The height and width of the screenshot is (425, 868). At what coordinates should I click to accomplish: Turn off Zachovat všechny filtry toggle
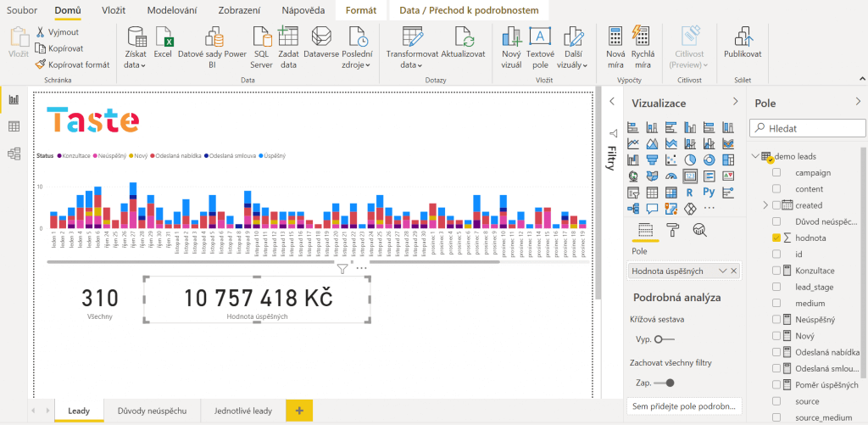(665, 383)
